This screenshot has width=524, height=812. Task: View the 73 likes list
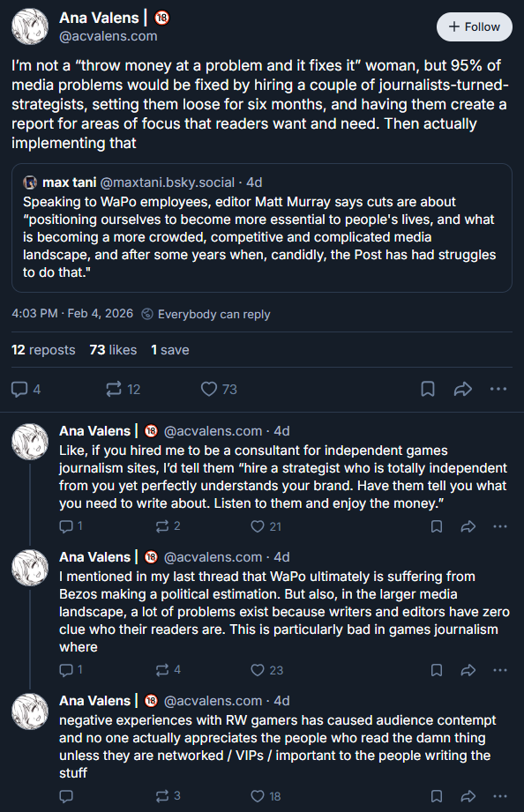point(113,350)
